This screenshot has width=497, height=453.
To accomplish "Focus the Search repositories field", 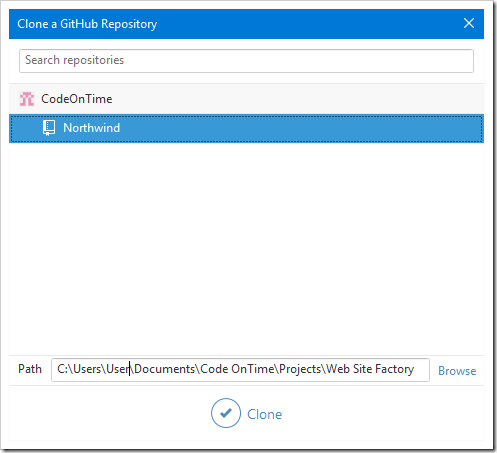I will pos(246,61).
